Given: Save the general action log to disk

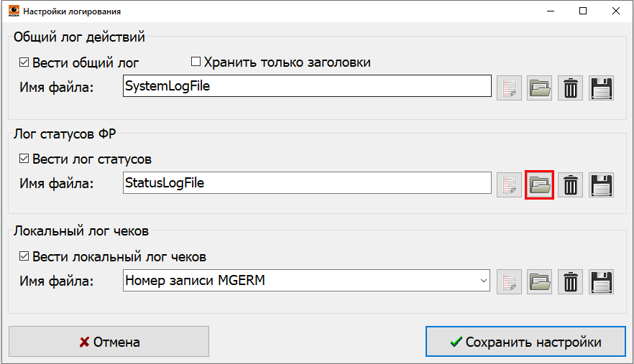Looking at the screenshot, I should (x=601, y=88).
